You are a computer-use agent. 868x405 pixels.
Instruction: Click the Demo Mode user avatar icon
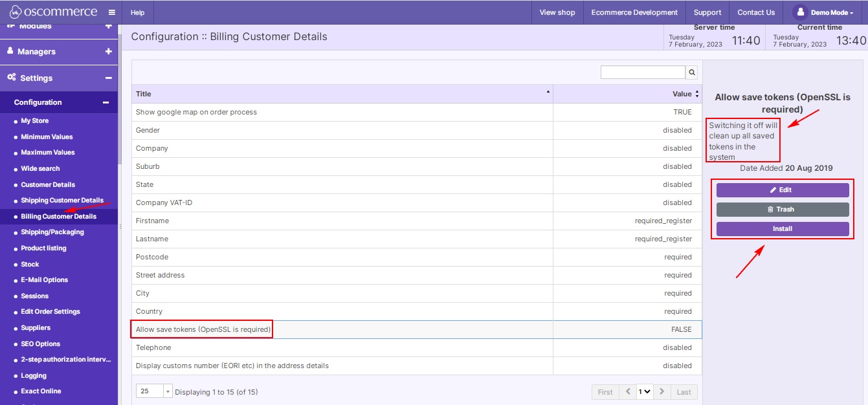801,12
